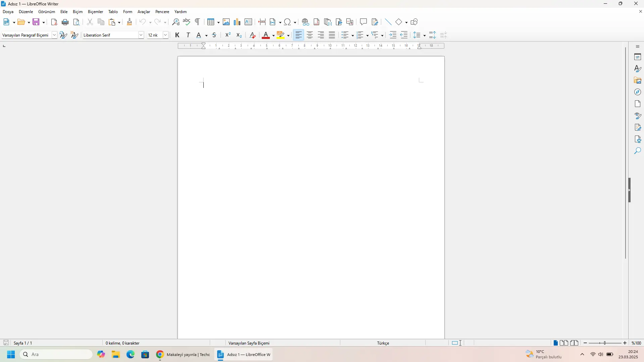Image resolution: width=644 pixels, height=362 pixels.
Task: Click the Save document icon
Action: point(36,22)
